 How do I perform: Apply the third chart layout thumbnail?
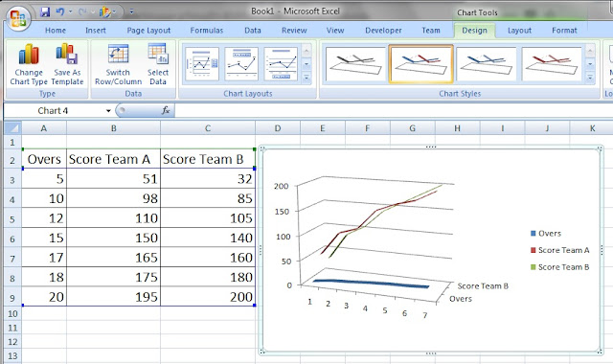pyautogui.click(x=281, y=64)
